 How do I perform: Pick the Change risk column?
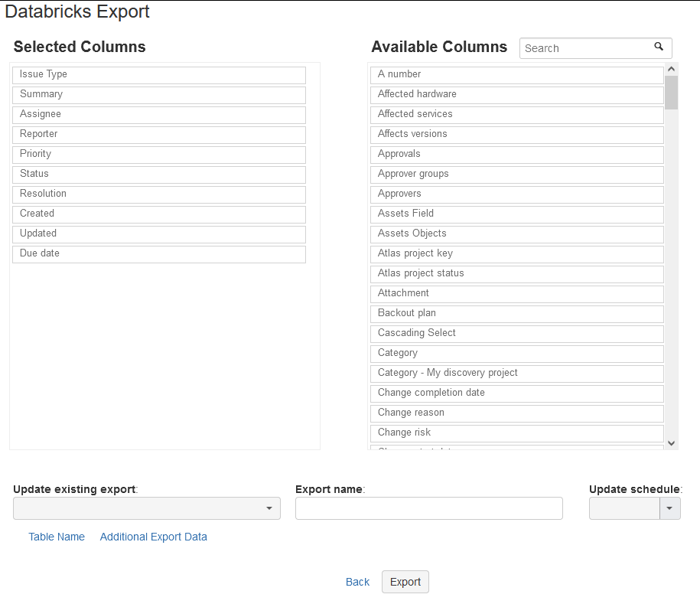pyautogui.click(x=517, y=433)
